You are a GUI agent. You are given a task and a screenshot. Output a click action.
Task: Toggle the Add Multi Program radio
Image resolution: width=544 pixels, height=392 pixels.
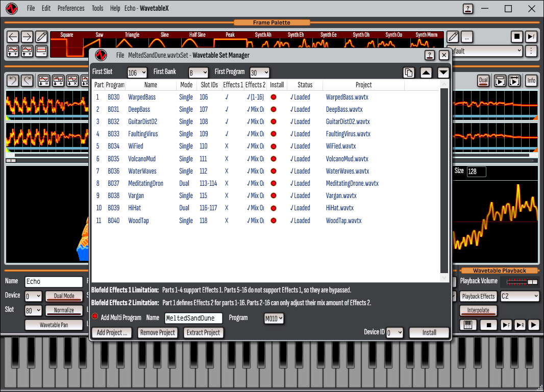[x=95, y=316]
